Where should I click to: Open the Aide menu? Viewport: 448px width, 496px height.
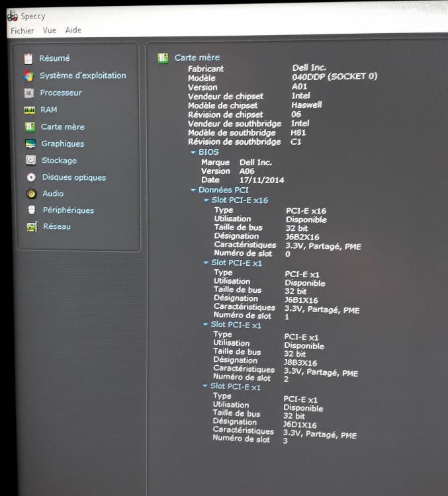tap(73, 30)
